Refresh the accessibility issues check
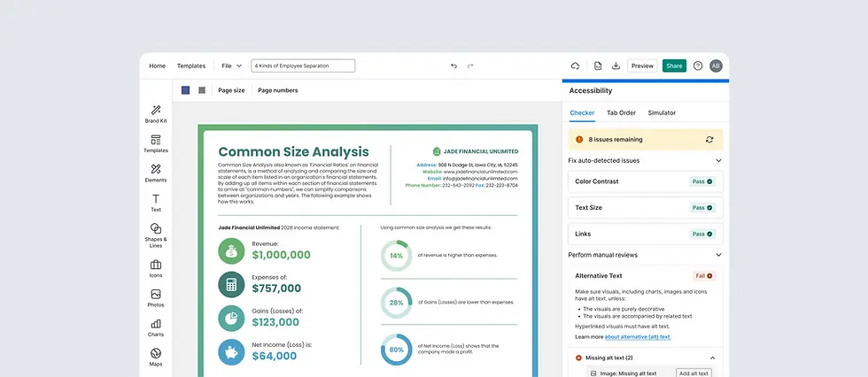 tap(709, 140)
